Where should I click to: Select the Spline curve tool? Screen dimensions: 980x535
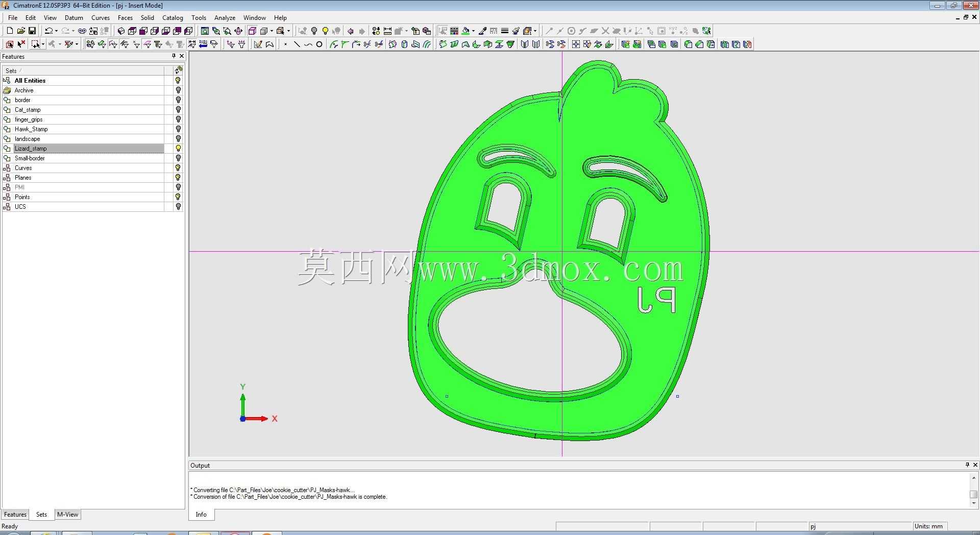coord(308,44)
